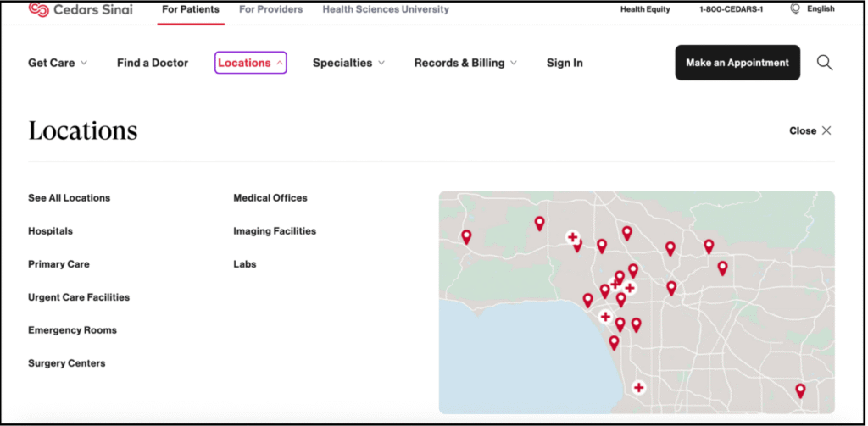
Task: Open the search magnifier icon
Action: tap(825, 63)
